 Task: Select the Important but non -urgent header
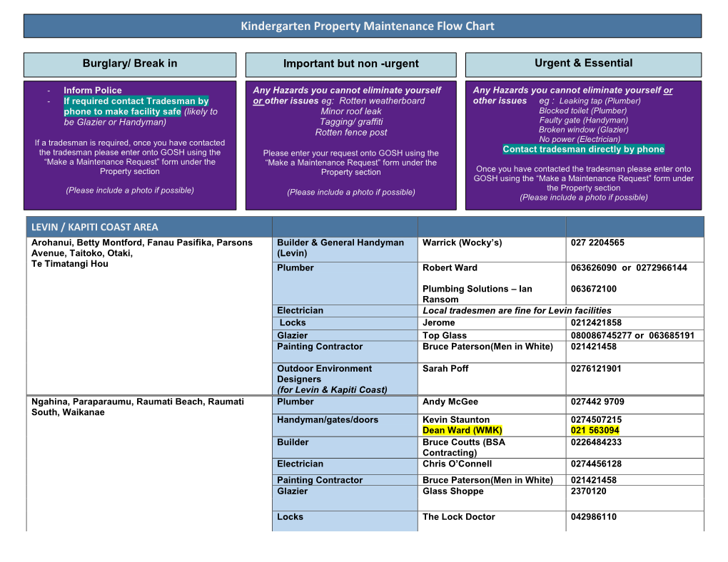(x=350, y=64)
